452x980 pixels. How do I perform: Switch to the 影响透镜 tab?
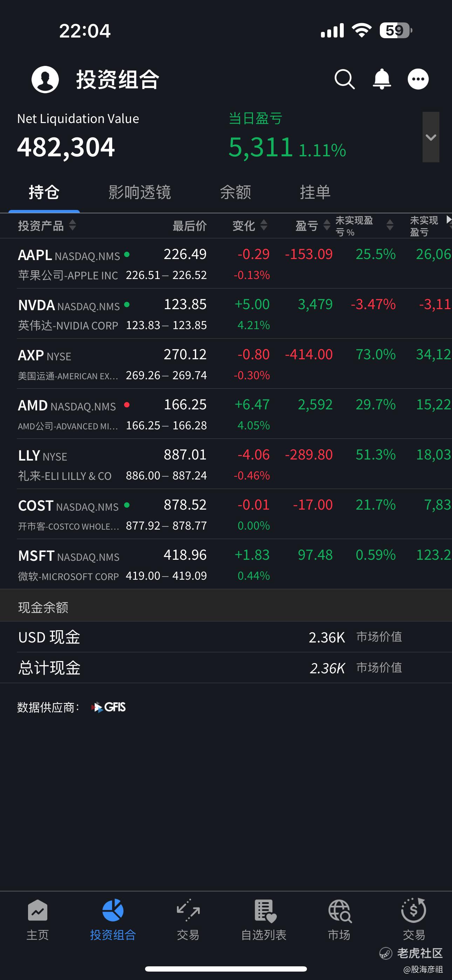(x=140, y=192)
